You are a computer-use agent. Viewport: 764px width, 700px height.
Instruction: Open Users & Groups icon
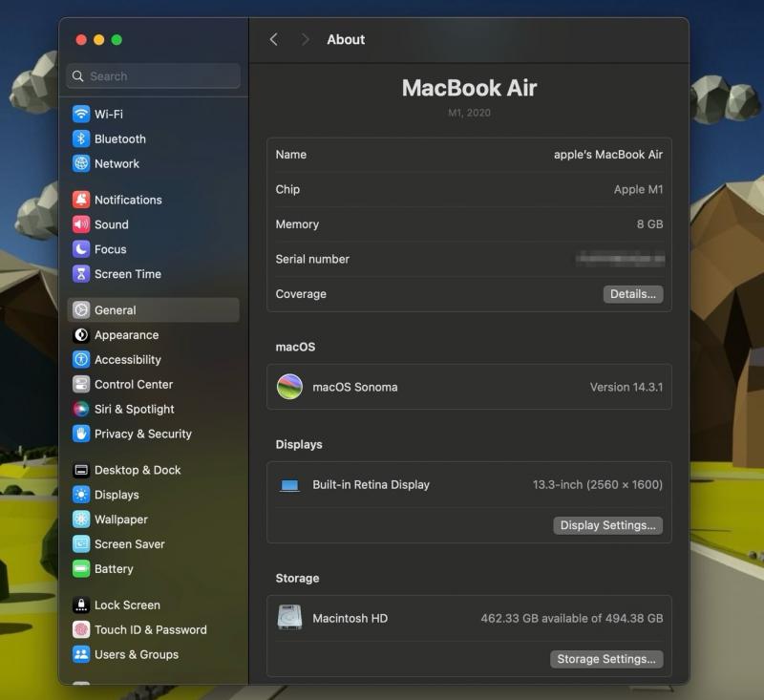click(81, 654)
